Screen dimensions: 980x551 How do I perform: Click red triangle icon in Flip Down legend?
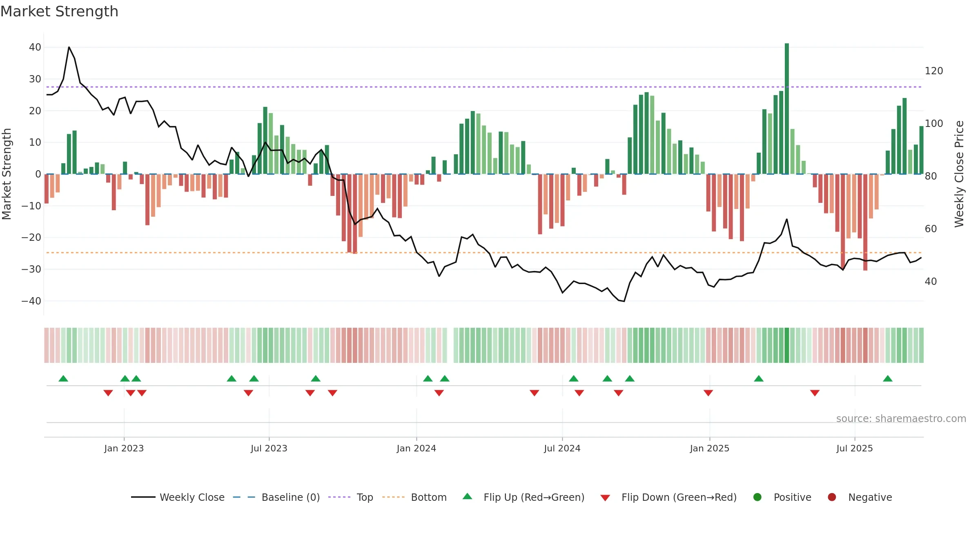point(606,498)
